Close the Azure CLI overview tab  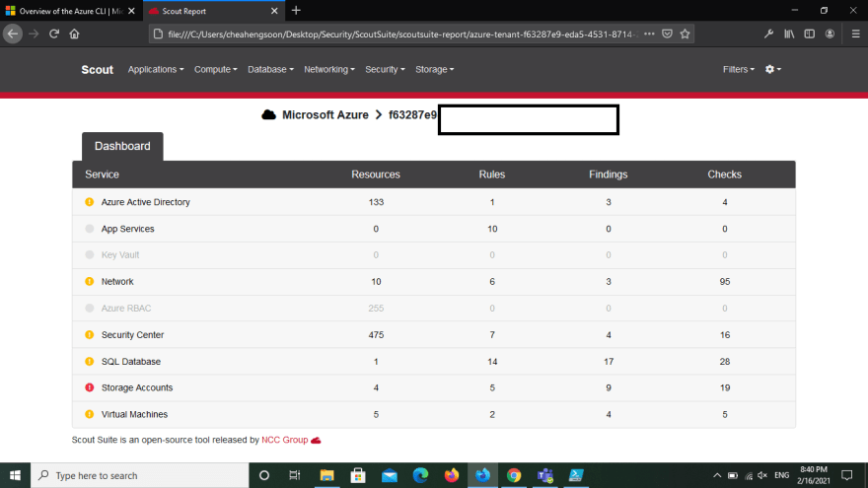pos(131,11)
